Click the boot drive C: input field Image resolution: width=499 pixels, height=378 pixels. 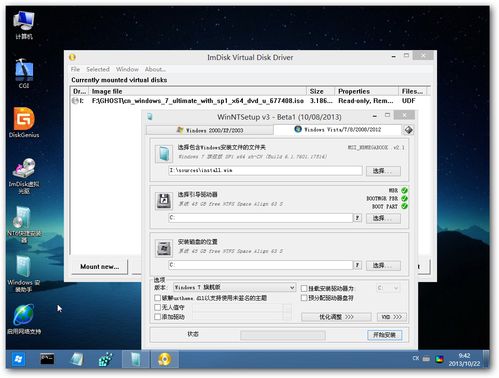point(260,218)
